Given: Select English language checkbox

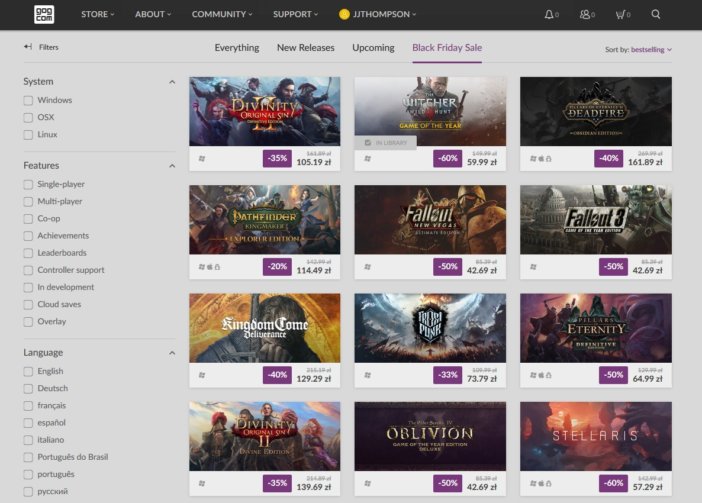Looking at the screenshot, I should tap(28, 371).
